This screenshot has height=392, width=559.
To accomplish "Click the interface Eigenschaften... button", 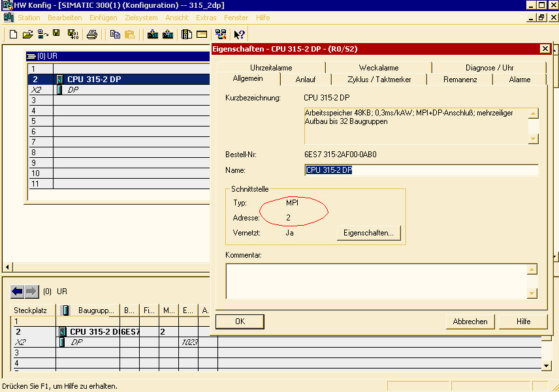I will coord(368,233).
